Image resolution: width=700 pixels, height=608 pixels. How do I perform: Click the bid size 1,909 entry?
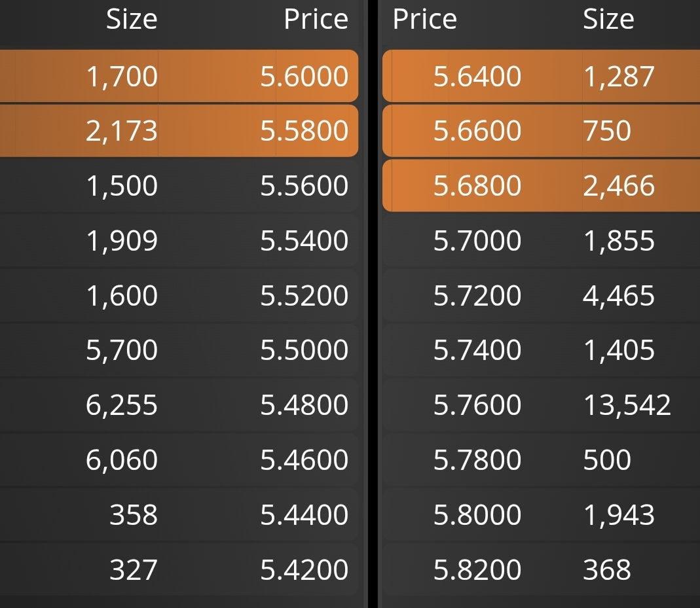click(121, 241)
